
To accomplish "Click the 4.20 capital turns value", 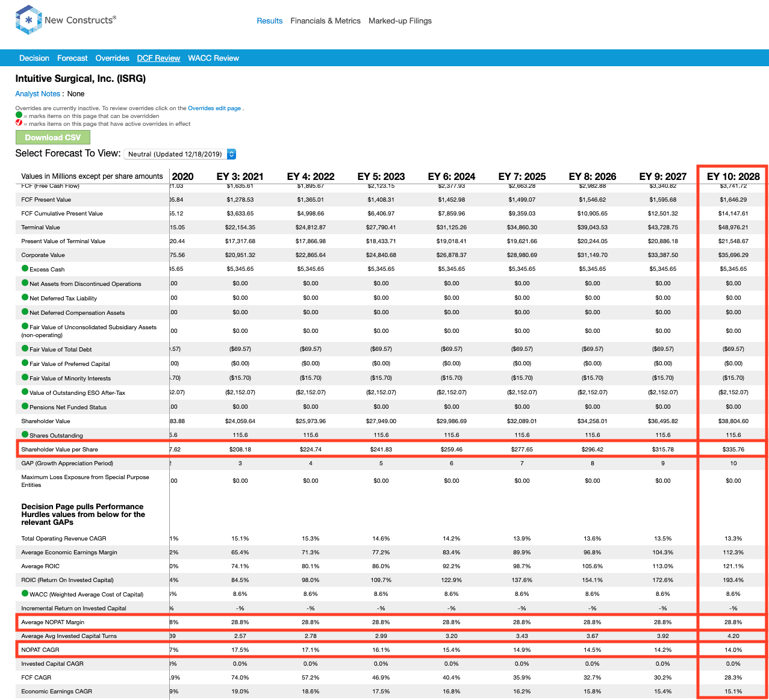I will pos(733,636).
